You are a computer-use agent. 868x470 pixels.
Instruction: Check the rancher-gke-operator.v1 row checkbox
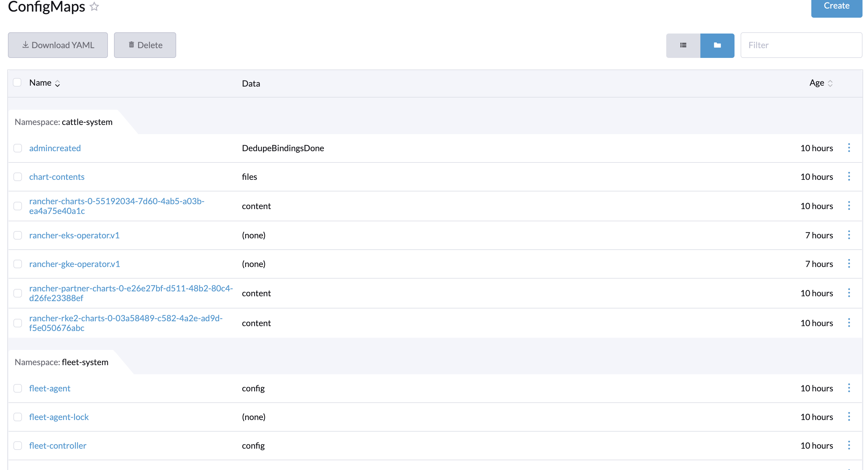tap(18, 264)
